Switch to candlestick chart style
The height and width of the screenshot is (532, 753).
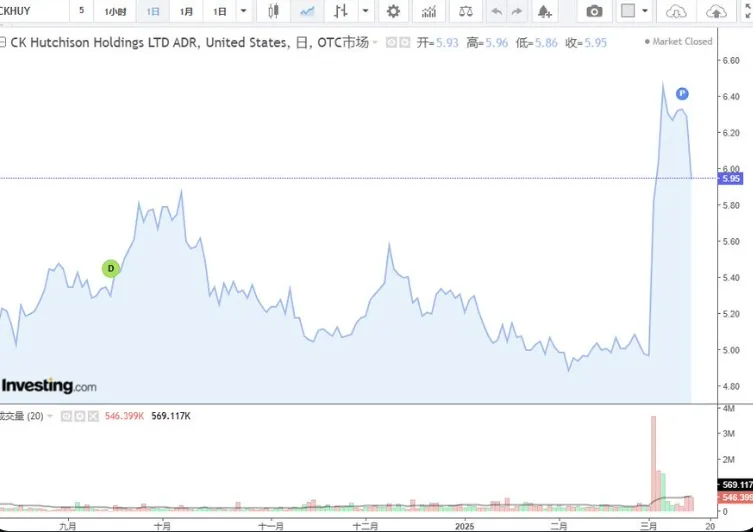[x=274, y=11]
